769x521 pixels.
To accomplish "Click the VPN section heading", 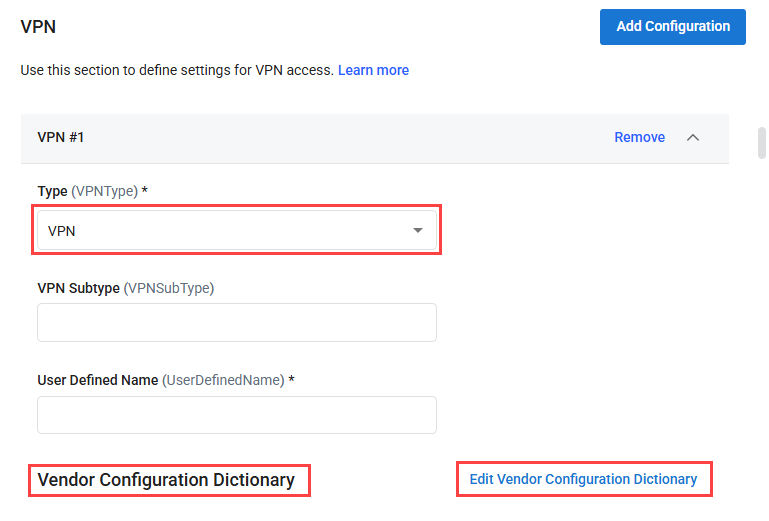I will coord(38,27).
